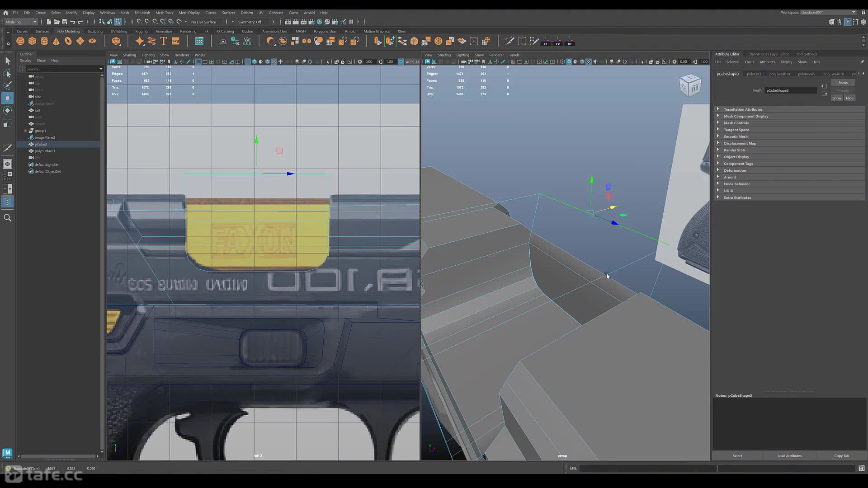Toggle four-pane viewport layout
The height and width of the screenshot is (488, 868).
(7, 177)
